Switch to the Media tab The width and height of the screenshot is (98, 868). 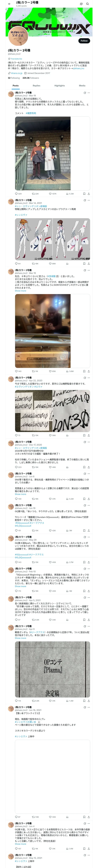tap(82, 86)
